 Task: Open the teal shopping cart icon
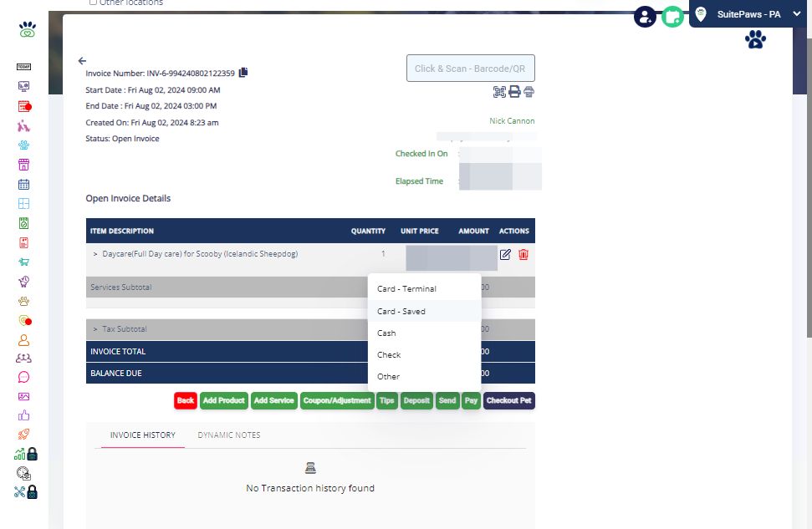coord(23,262)
